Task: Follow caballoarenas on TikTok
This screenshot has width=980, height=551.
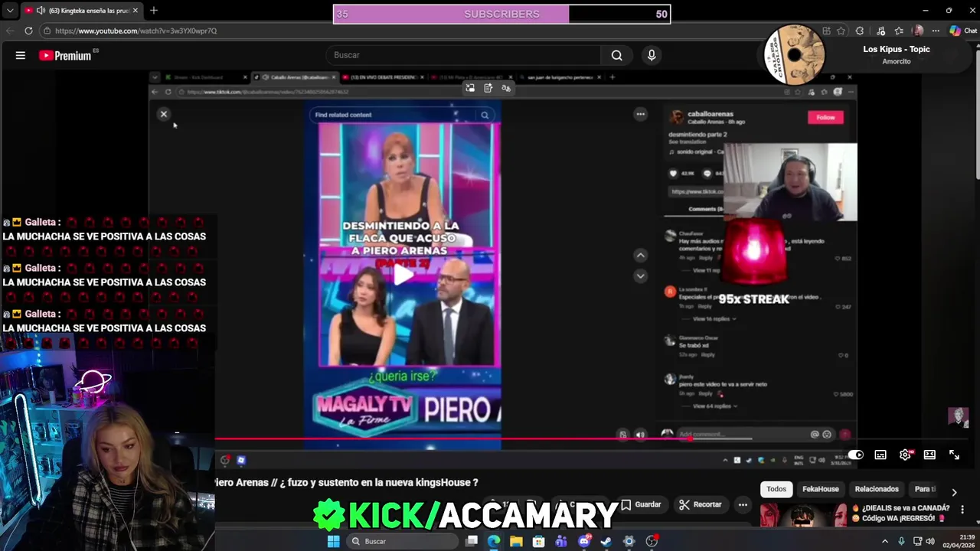Action: pos(825,117)
